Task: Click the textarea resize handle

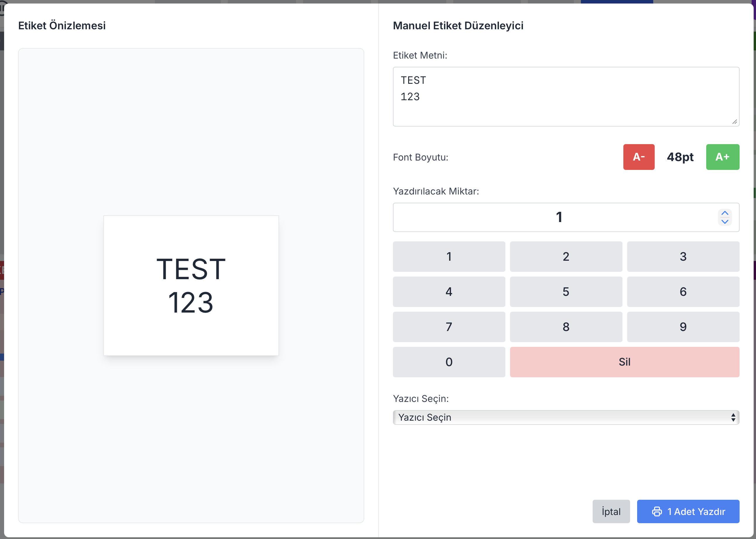Action: [x=735, y=122]
